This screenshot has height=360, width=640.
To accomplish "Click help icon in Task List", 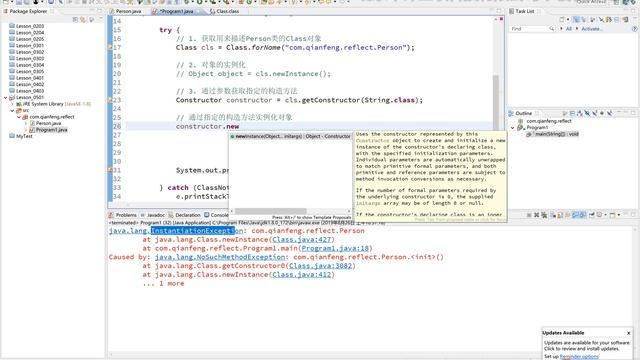I will (634, 29).
